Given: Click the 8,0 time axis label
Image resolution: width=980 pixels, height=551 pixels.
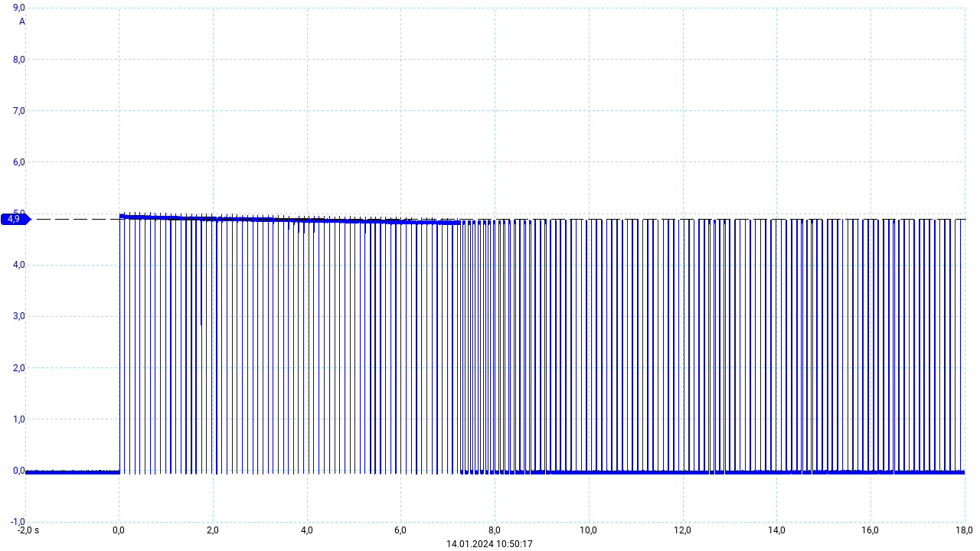Looking at the screenshot, I should pos(495,530).
